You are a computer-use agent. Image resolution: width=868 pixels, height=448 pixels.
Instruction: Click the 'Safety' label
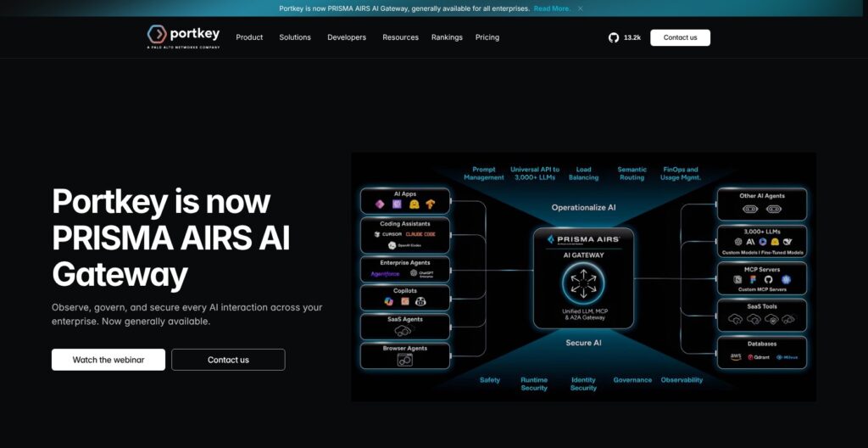pos(490,380)
